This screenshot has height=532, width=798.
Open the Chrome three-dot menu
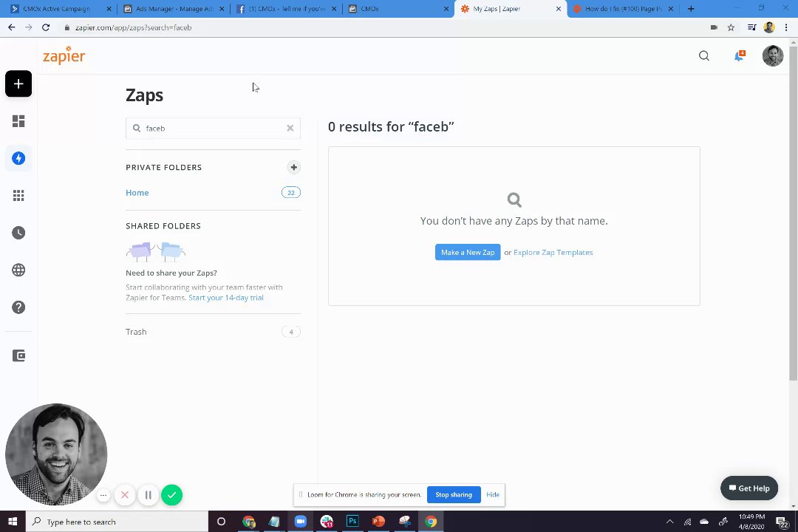pos(786,27)
